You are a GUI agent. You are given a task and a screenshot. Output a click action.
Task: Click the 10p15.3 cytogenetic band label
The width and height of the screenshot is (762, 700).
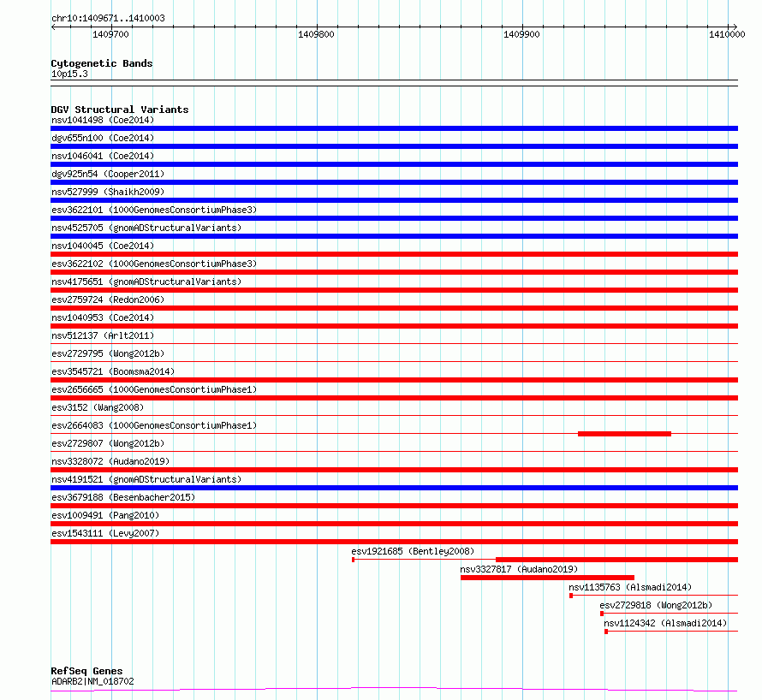pyautogui.click(x=69, y=74)
